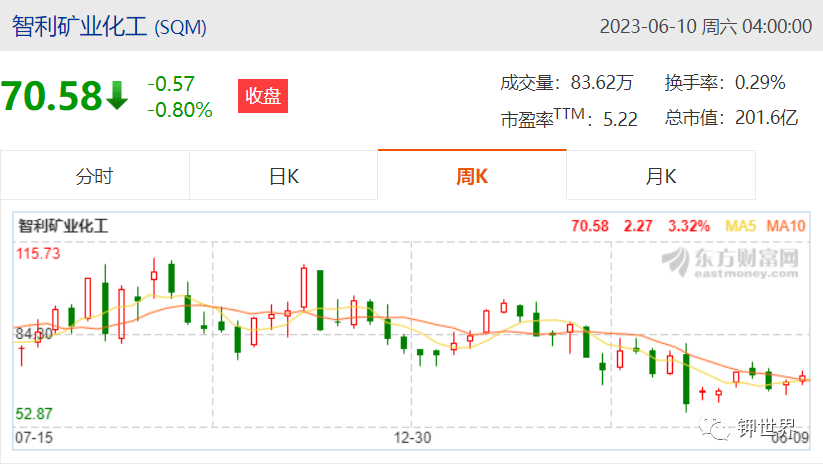
Task: Click the 钾世界 WeChat logo icon
Action: 715,428
